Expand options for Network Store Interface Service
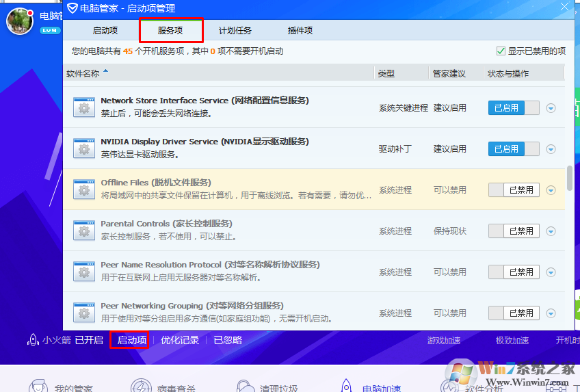Image resolution: width=580 pixels, height=392 pixels. (551, 108)
